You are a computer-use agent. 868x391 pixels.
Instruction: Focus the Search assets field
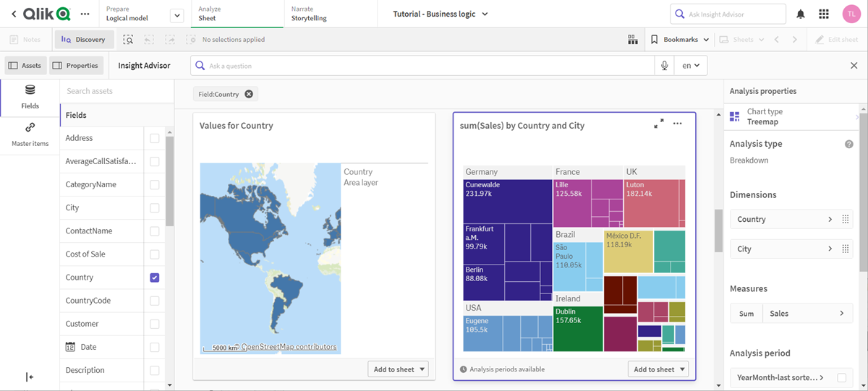[x=116, y=91]
